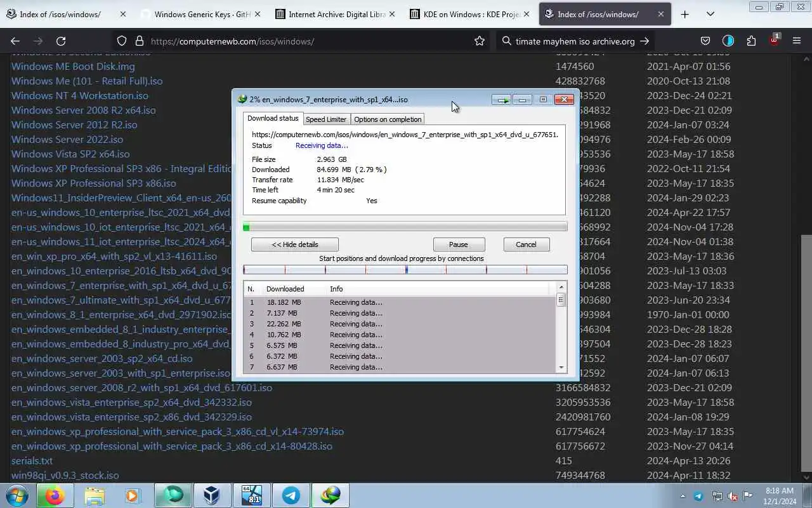Open the serials.txt link
Viewport: 812px width, 508px height.
pos(32,460)
